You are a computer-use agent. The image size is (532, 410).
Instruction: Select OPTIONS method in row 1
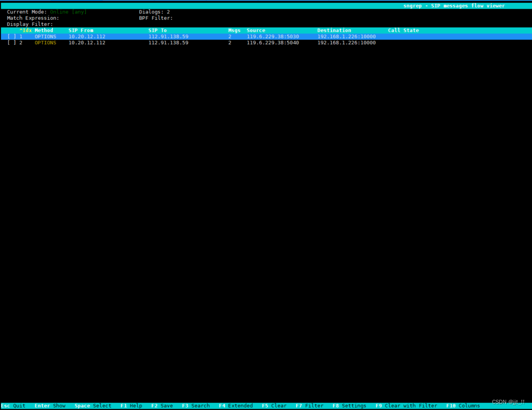tap(46, 37)
